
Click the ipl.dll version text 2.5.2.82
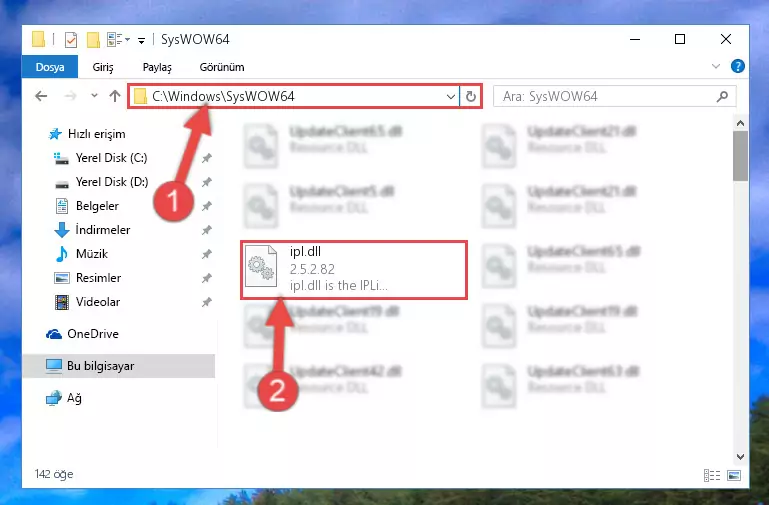pos(312,269)
